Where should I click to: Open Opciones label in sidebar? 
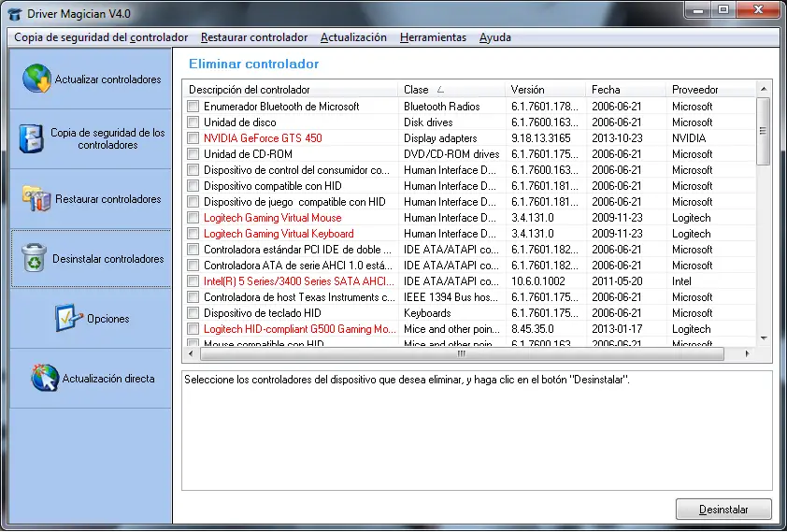coord(107,318)
